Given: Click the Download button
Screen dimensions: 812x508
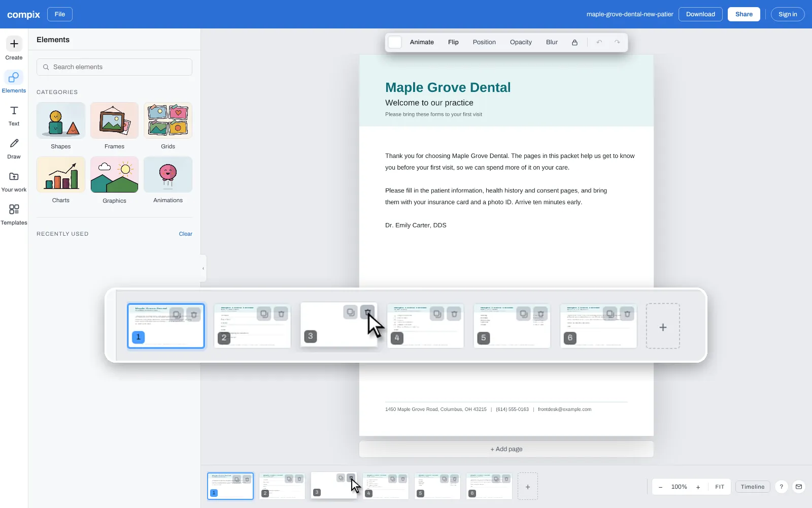Looking at the screenshot, I should (x=700, y=14).
